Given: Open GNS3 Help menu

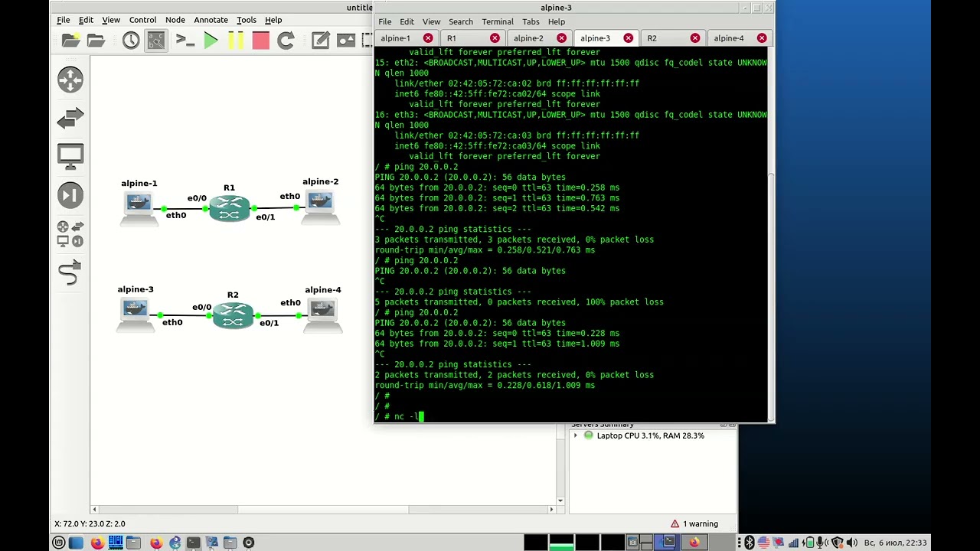Looking at the screenshot, I should 273,20.
